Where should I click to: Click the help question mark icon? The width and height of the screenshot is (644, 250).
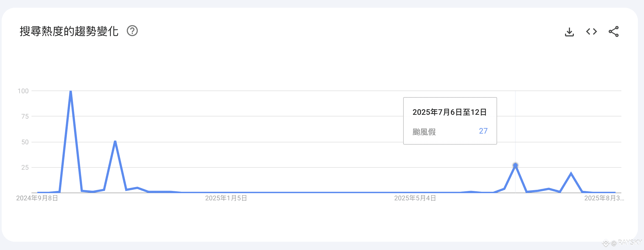[x=132, y=31]
